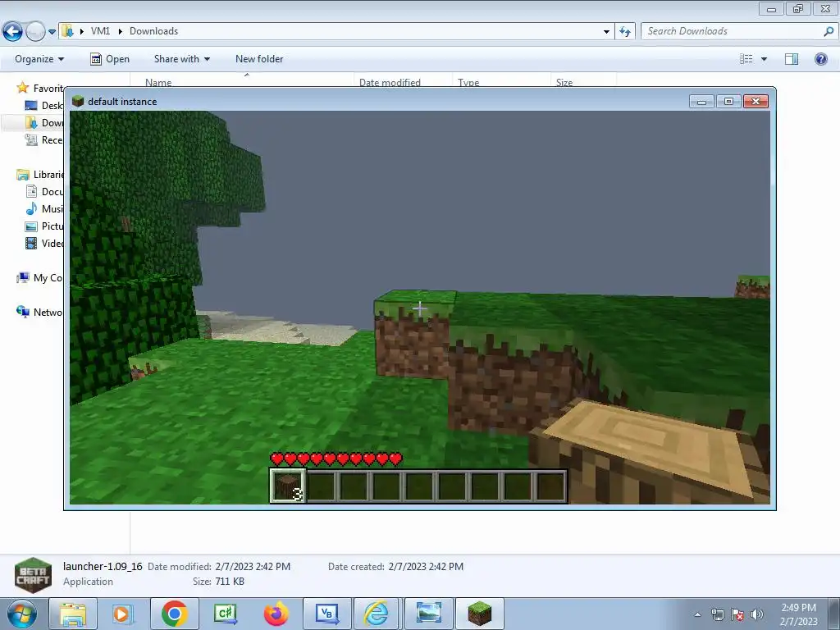This screenshot has height=630, width=840.
Task: Open Google Chrome from the taskbar
Action: 174,614
